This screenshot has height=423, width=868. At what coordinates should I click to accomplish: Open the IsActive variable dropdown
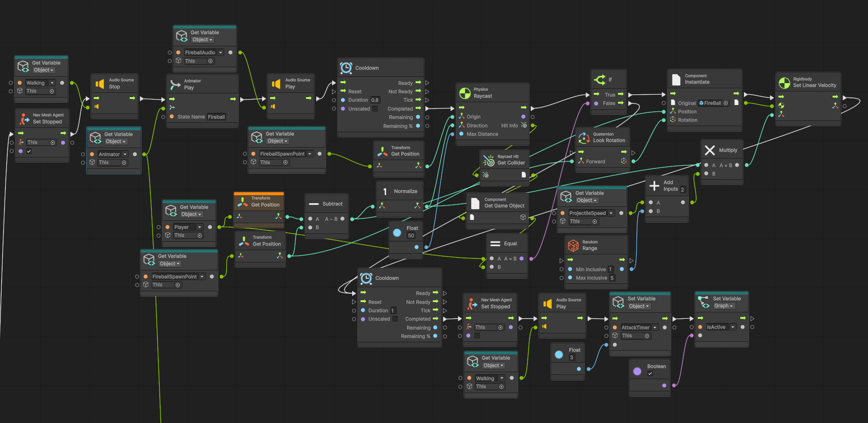[x=733, y=327]
